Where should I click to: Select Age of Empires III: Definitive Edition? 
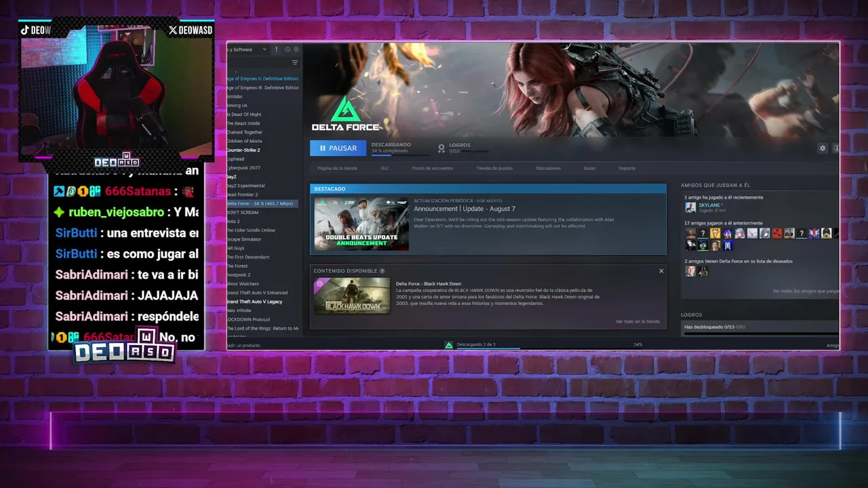click(262, 87)
